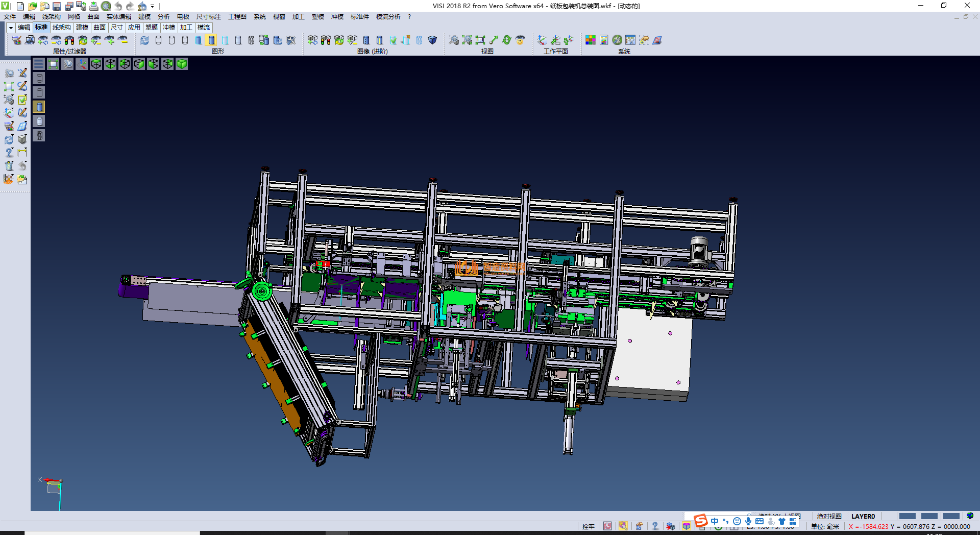Click the Open file icon in quick access bar
The width and height of the screenshot is (980, 535).
[x=32, y=6]
